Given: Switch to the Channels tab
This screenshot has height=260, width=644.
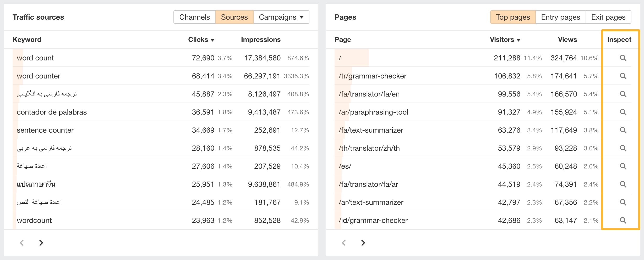Looking at the screenshot, I should (x=194, y=17).
